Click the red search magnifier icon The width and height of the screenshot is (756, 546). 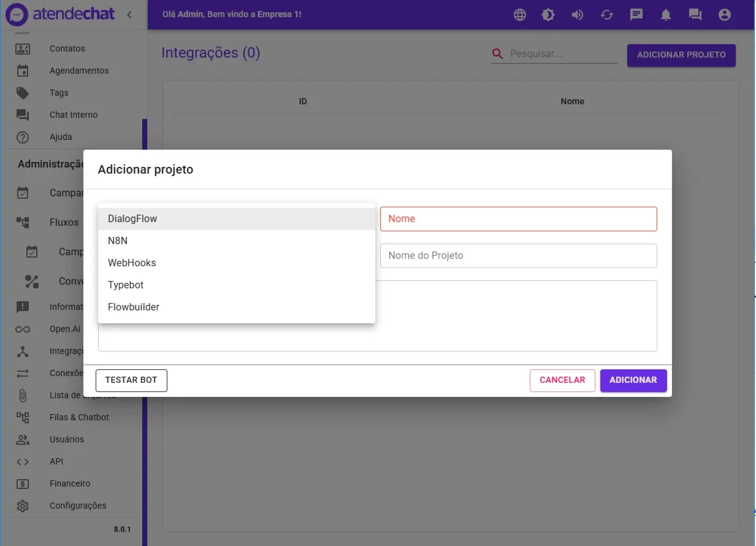[497, 54]
